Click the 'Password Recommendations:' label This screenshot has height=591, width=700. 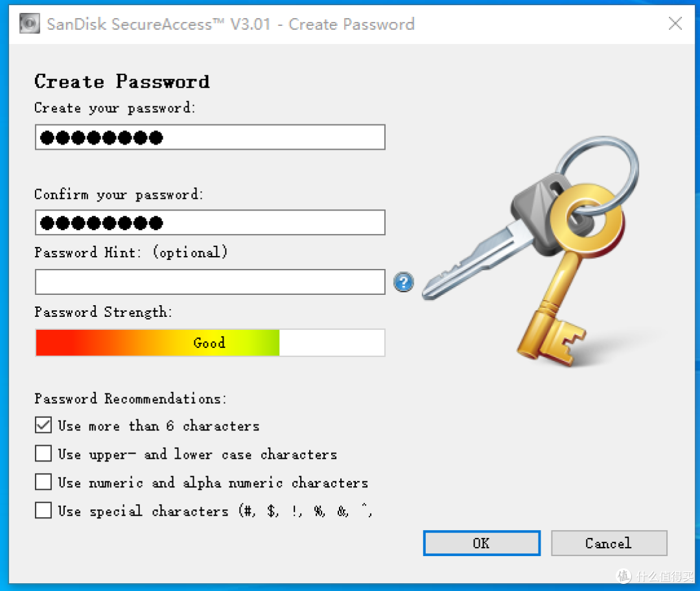point(130,398)
